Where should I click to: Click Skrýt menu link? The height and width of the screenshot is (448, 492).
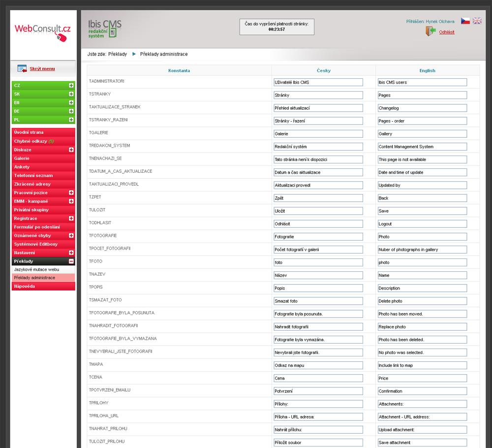coord(42,69)
